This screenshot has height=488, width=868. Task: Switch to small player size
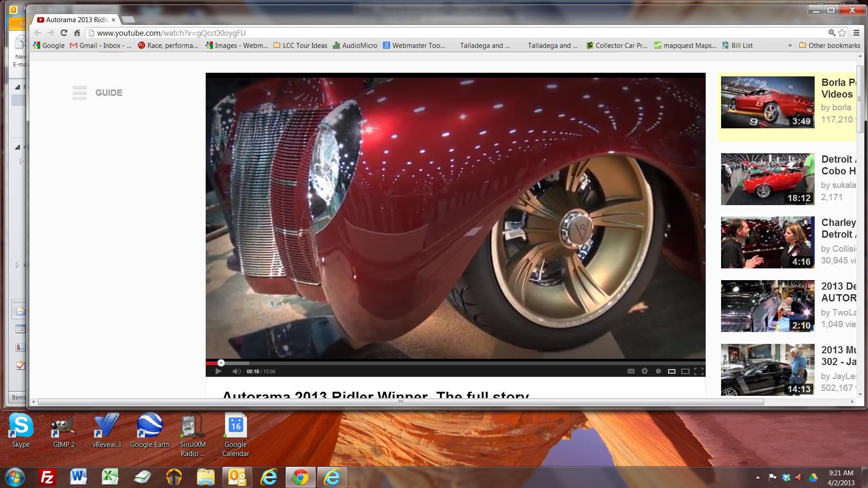[x=672, y=371]
